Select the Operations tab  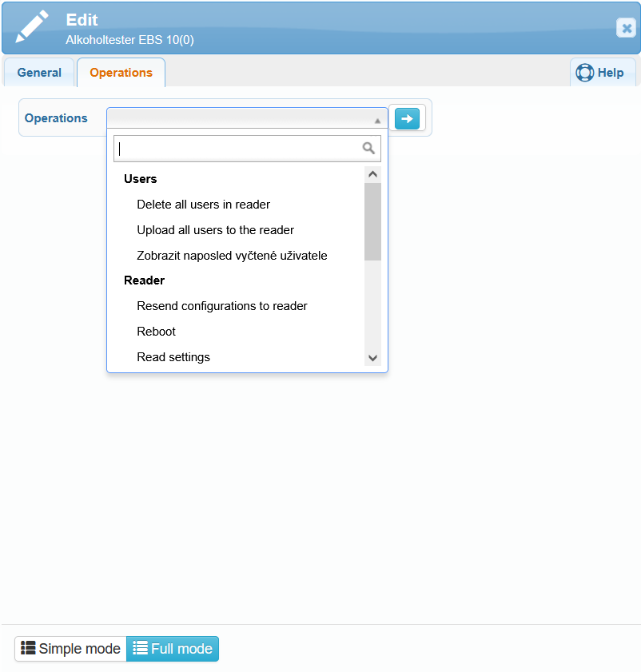point(121,73)
